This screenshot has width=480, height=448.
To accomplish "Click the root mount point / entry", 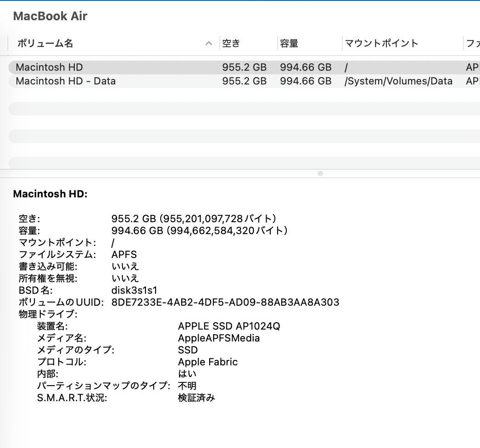I will click(x=346, y=67).
